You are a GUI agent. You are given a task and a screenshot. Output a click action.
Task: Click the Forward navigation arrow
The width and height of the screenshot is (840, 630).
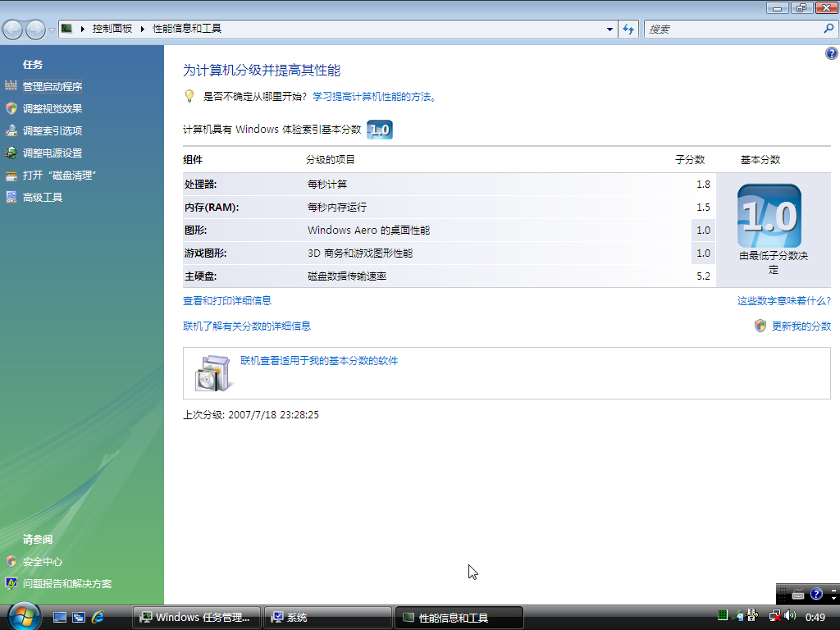(x=35, y=30)
